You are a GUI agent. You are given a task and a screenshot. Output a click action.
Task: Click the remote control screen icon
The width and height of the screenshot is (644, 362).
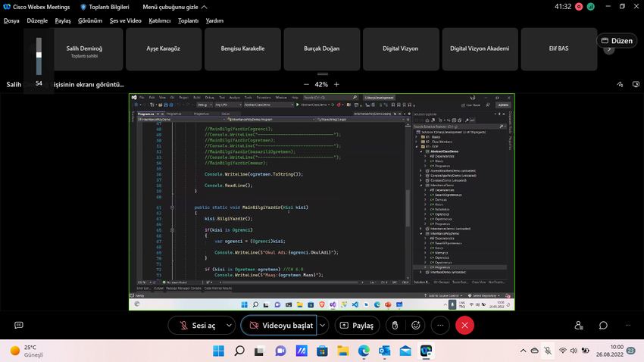pyautogui.click(x=636, y=84)
